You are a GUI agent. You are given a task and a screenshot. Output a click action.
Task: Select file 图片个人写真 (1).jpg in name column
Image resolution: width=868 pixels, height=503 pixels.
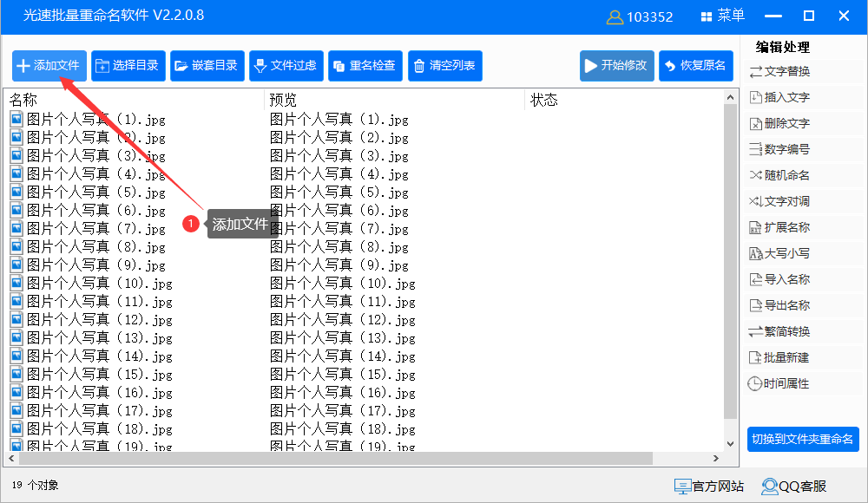[x=95, y=120]
